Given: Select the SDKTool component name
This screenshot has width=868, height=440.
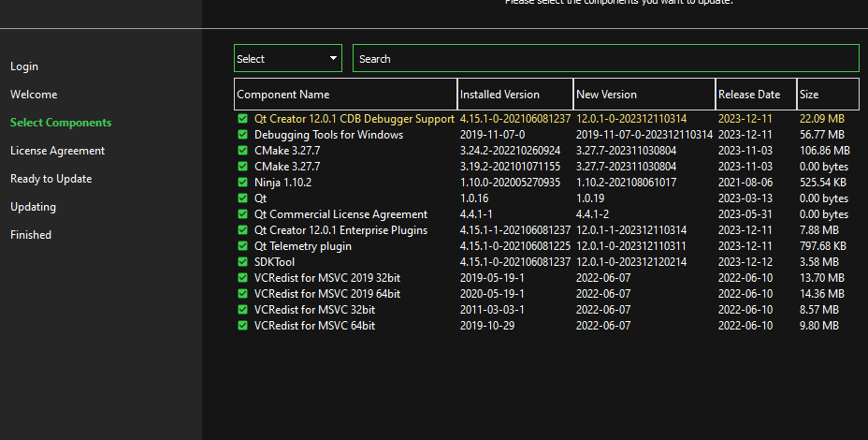Looking at the screenshot, I should click(x=275, y=261).
